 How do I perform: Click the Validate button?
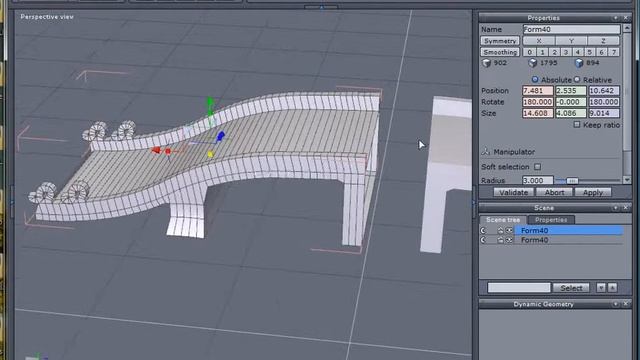pyautogui.click(x=513, y=192)
